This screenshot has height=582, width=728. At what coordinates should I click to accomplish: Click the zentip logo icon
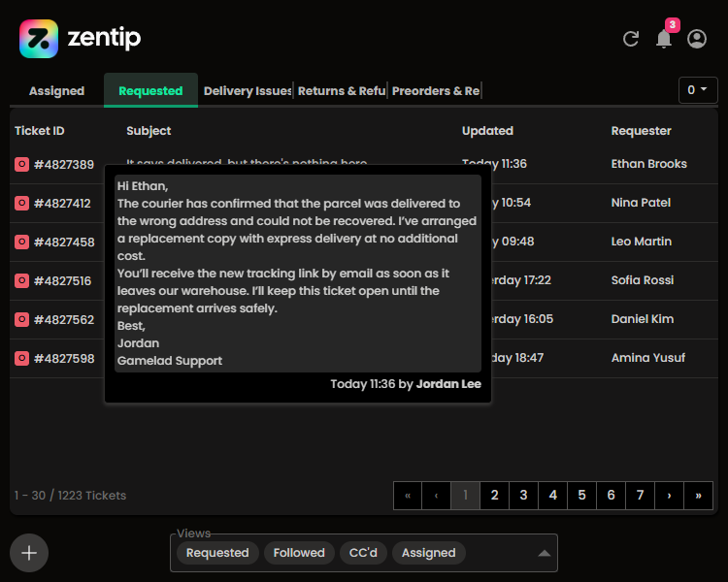pos(39,39)
